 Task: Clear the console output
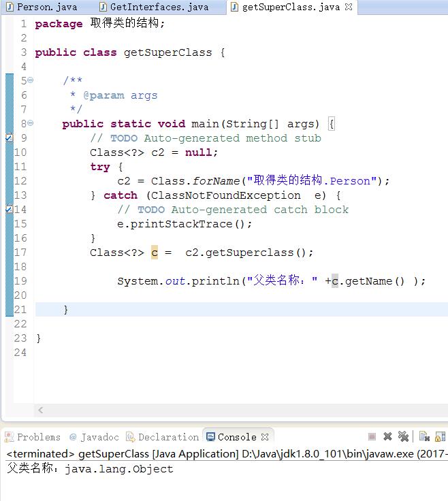point(424,436)
